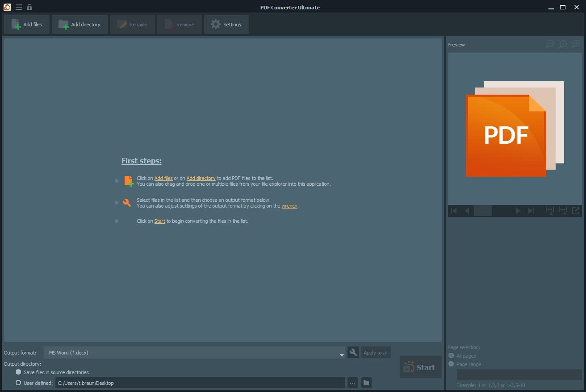Click the page range input field
Viewport: 586px width, 392px height.
(x=519, y=375)
